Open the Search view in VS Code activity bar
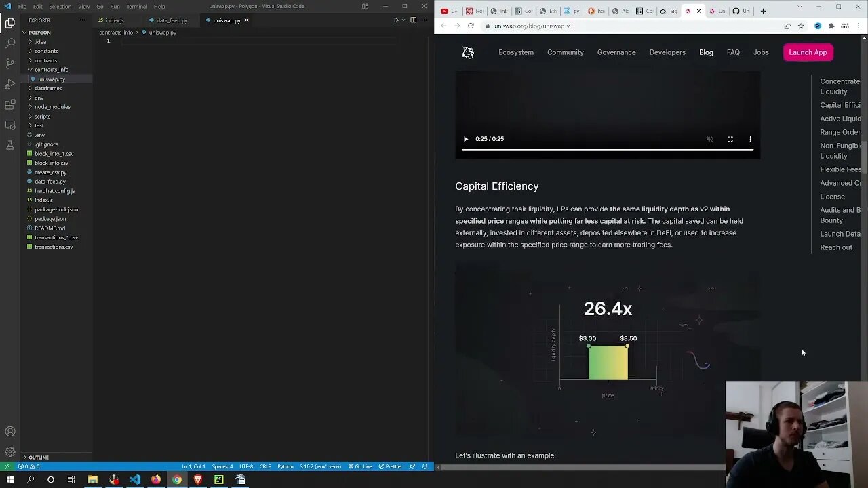 point(9,43)
